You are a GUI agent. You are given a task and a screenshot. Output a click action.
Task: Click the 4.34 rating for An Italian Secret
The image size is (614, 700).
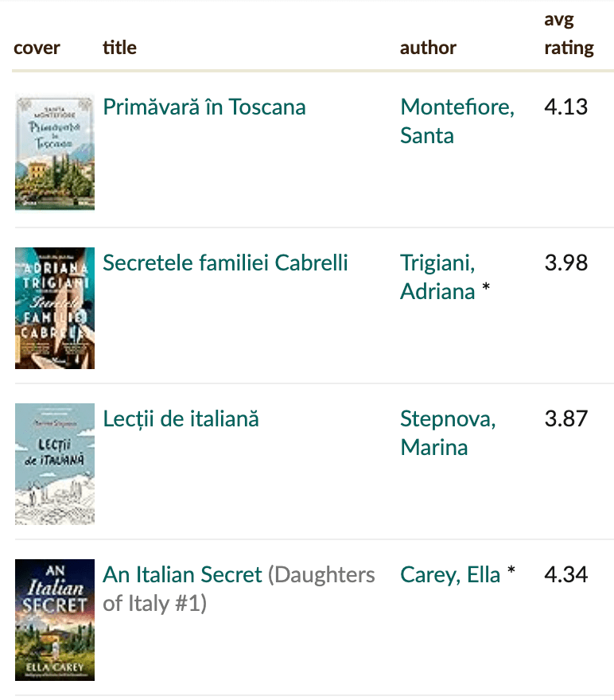click(x=565, y=575)
